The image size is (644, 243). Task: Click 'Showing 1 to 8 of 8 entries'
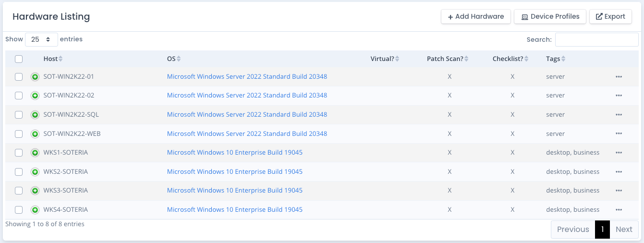(x=45, y=224)
